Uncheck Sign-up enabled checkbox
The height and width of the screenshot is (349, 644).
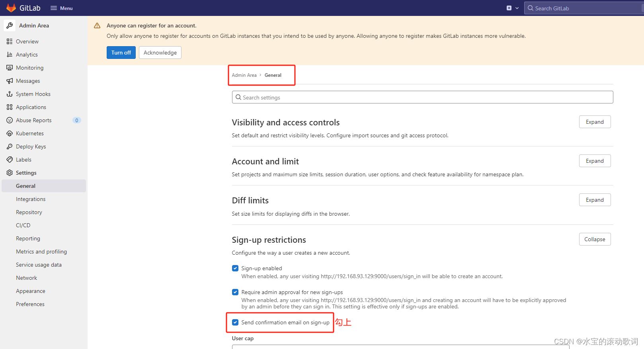(x=235, y=268)
